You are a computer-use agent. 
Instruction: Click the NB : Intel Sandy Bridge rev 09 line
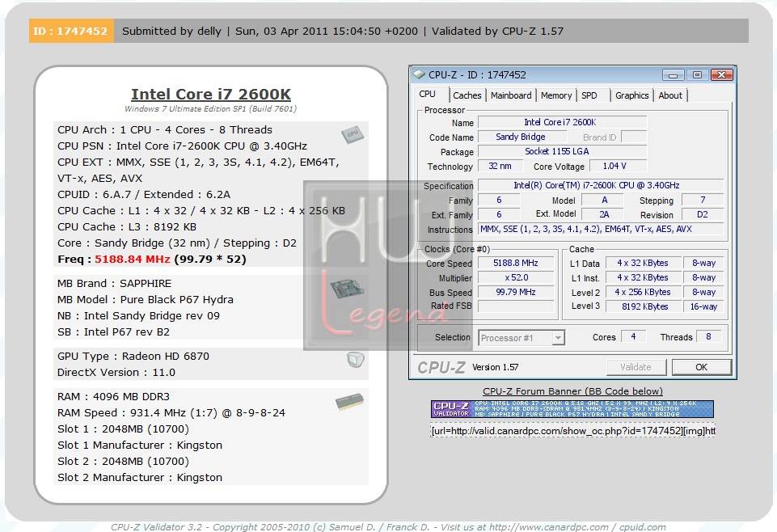(139, 315)
